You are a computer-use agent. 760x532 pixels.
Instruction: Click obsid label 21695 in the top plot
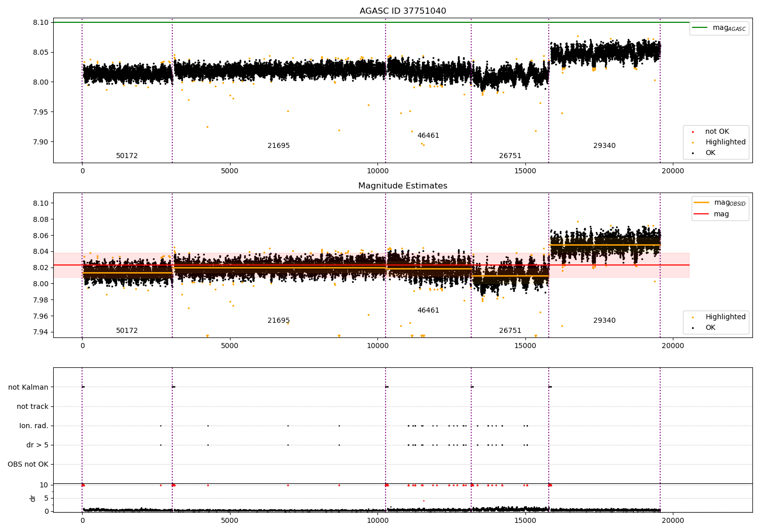coord(279,146)
